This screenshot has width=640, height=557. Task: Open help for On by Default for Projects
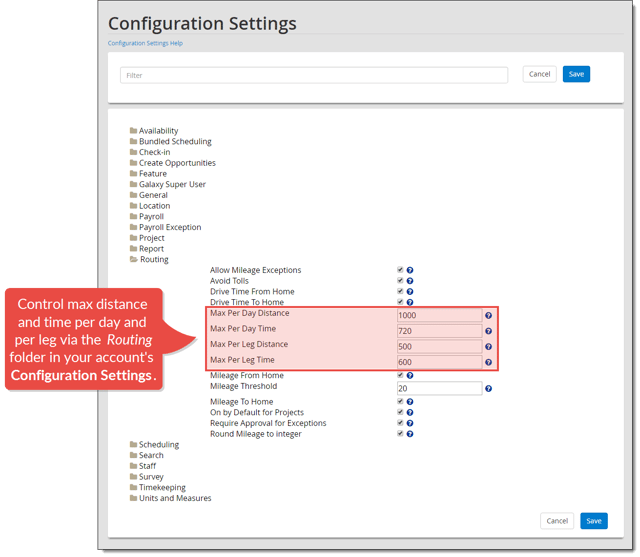pyautogui.click(x=410, y=413)
